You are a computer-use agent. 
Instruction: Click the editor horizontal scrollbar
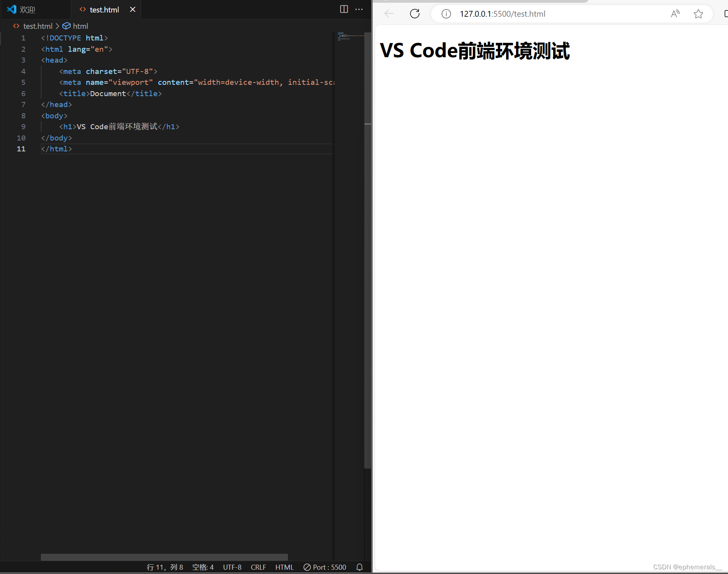(164, 557)
